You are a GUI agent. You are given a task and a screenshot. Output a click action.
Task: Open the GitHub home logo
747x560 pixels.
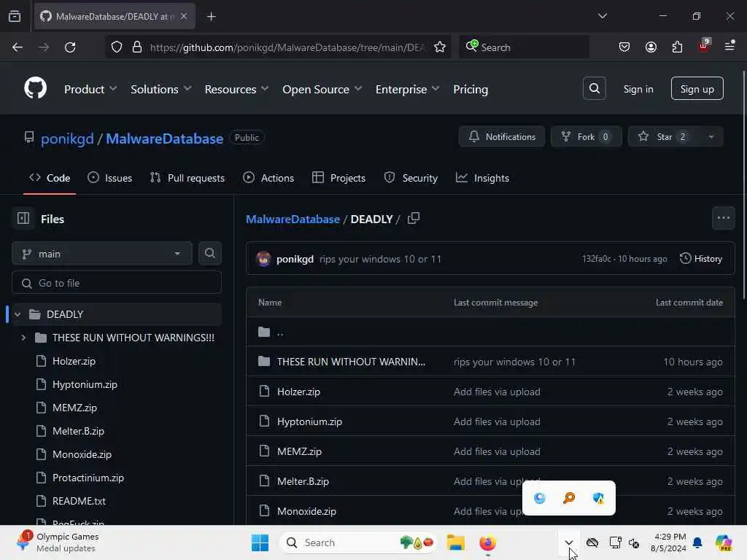pos(35,88)
